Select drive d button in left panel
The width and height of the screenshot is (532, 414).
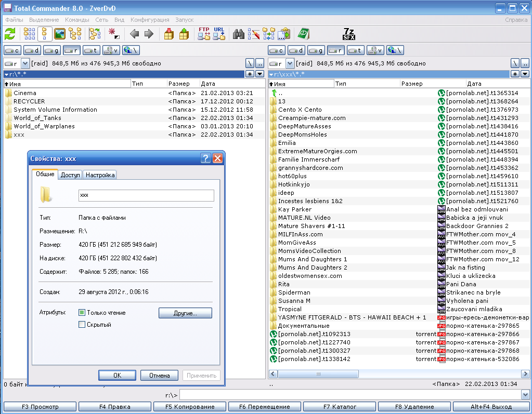[32, 50]
